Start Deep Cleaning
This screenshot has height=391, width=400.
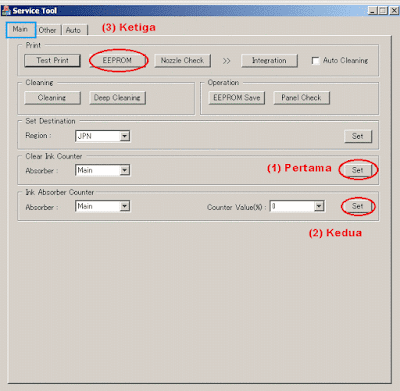[x=117, y=98]
